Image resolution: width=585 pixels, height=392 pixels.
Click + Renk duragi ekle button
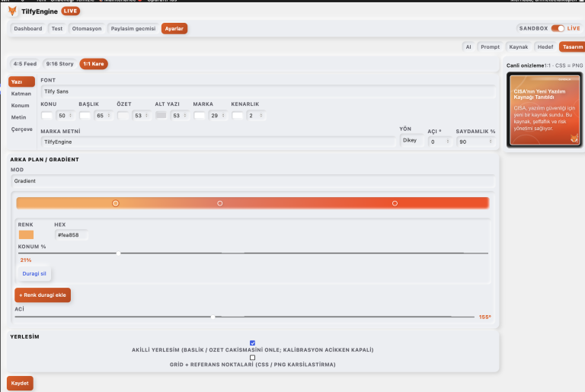[43, 295]
